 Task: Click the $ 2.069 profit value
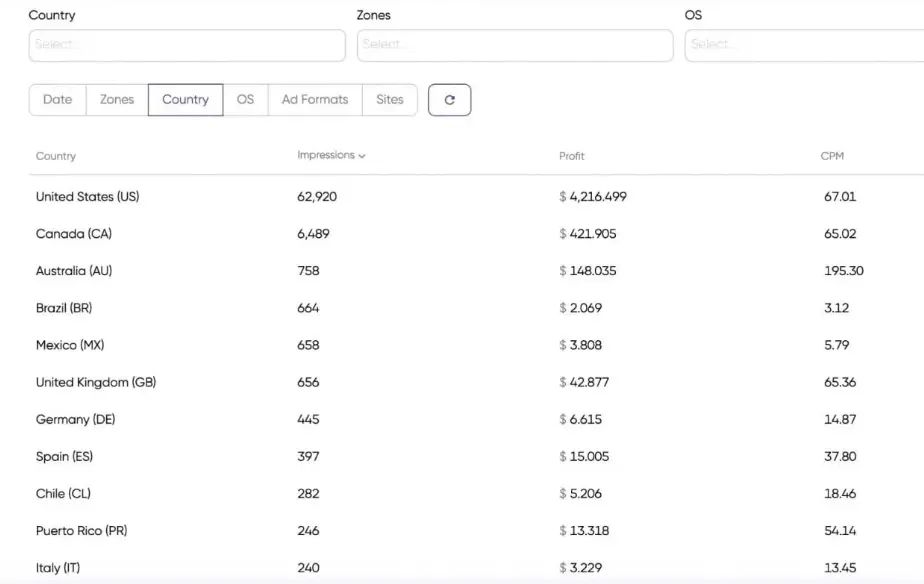580,308
